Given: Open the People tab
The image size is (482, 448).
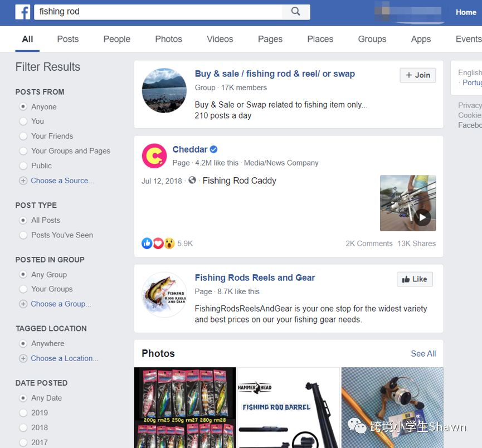Looking at the screenshot, I should point(117,39).
